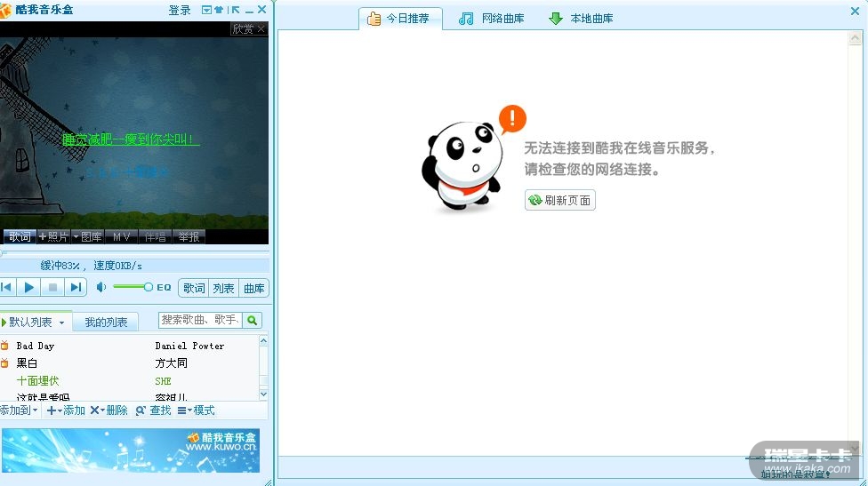This screenshot has height=486, width=868.
Task: Stop playback with the stop button
Action: [x=52, y=287]
